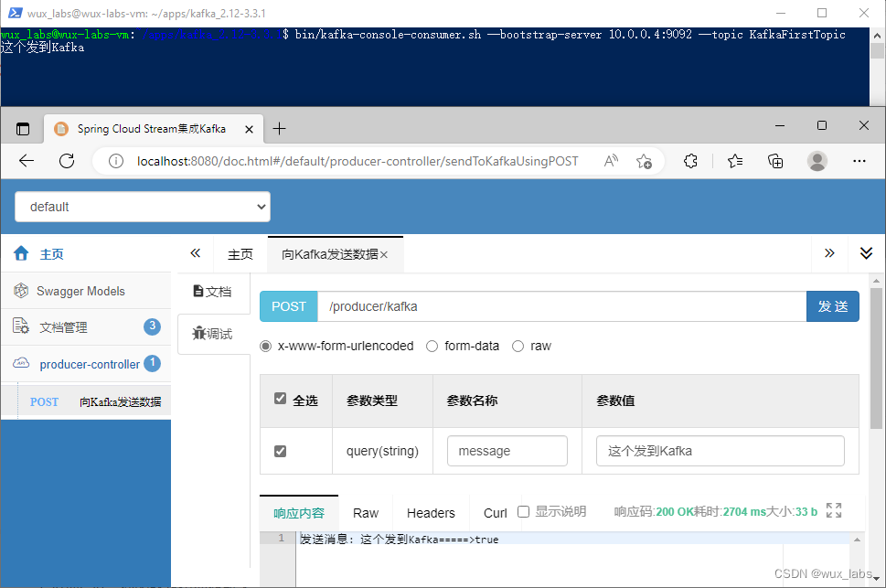Select x-www-form-urlencoded radio option
Screen dimensions: 886x588
[x=265, y=346]
